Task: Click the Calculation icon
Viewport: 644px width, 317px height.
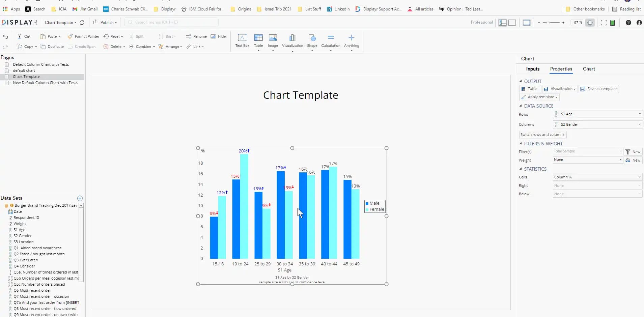Action: tap(331, 38)
